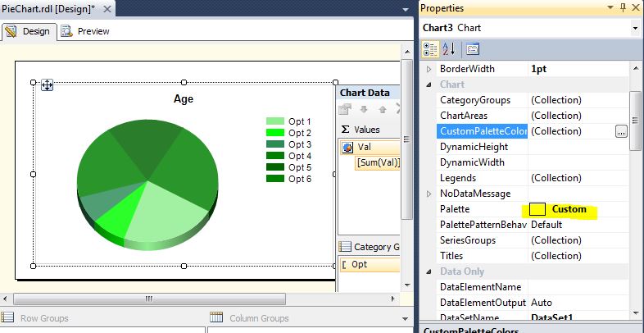Click the Opt 1 legend color swatch
644x333 pixels.
(x=275, y=121)
